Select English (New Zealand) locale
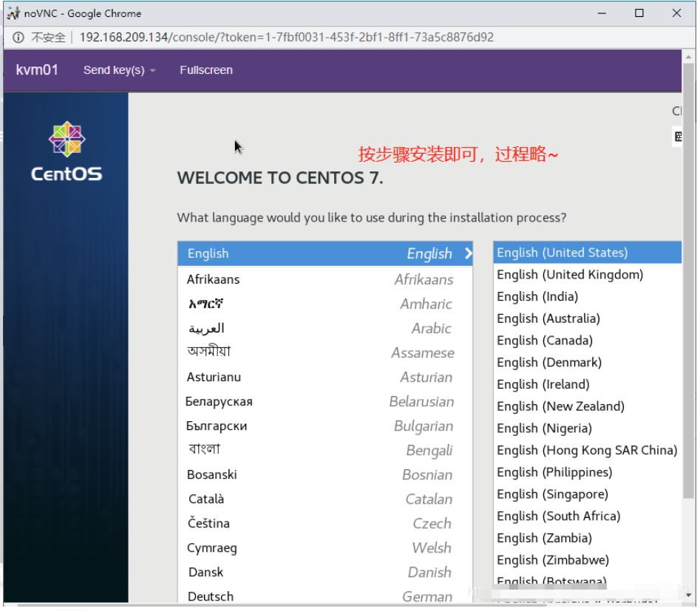 [588, 406]
